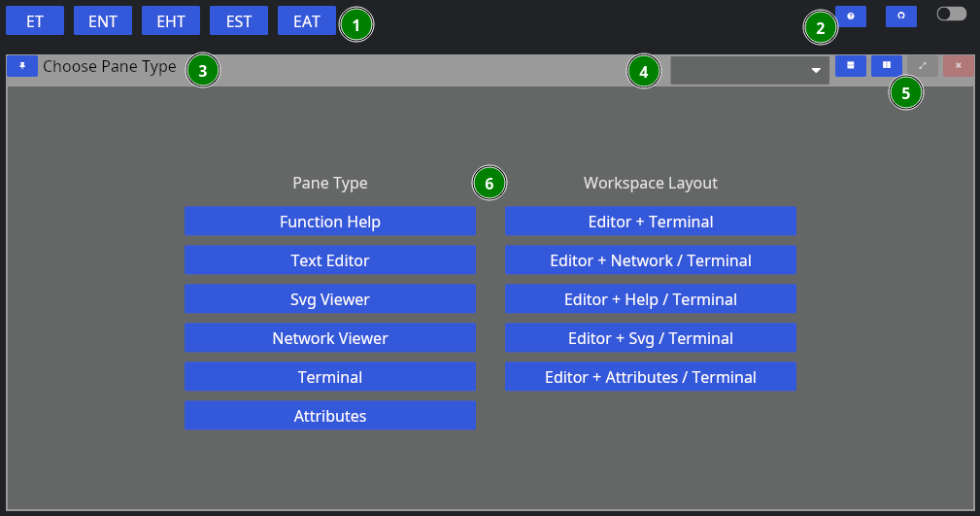Open Function Help pane
The height and width of the screenshot is (516, 980).
click(x=330, y=222)
